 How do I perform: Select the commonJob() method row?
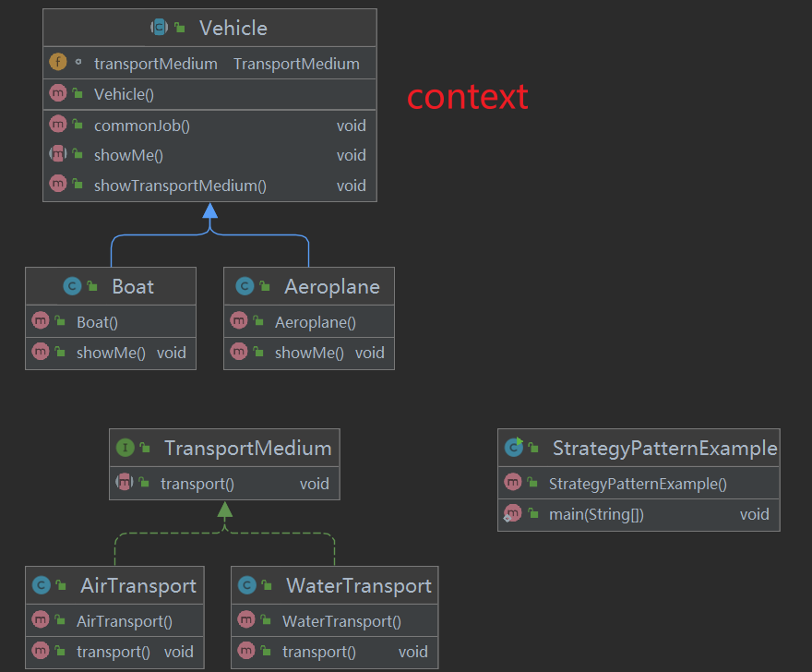(x=209, y=126)
